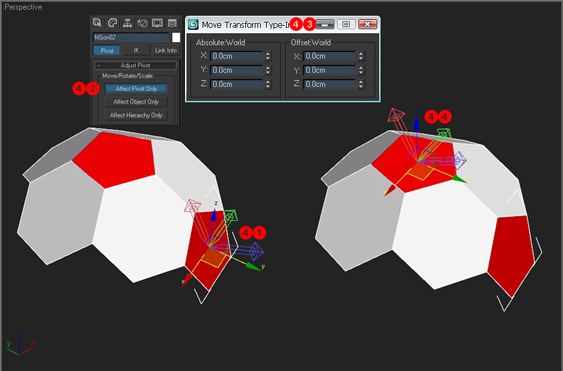Select the Hierarchy panel icon
This screenshot has width=563, height=371.
pyautogui.click(x=127, y=23)
